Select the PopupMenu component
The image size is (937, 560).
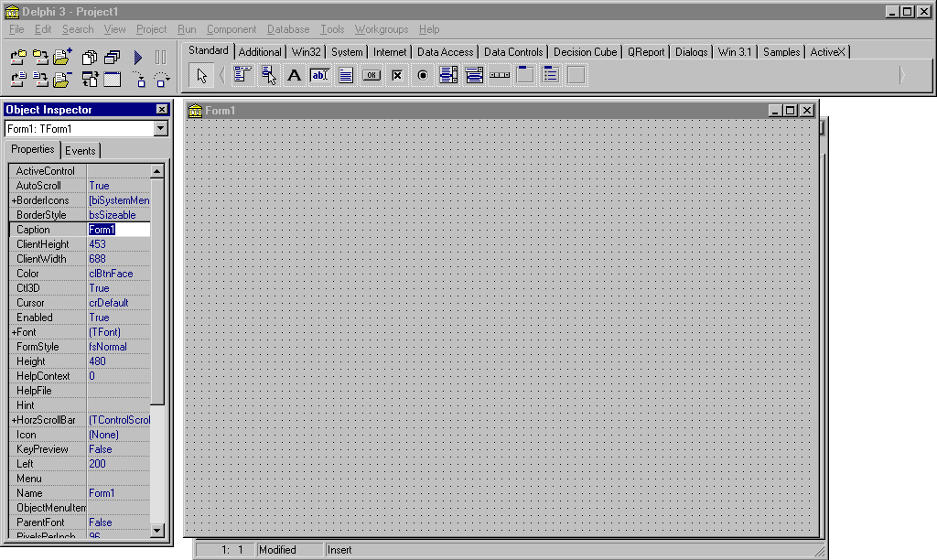click(268, 75)
